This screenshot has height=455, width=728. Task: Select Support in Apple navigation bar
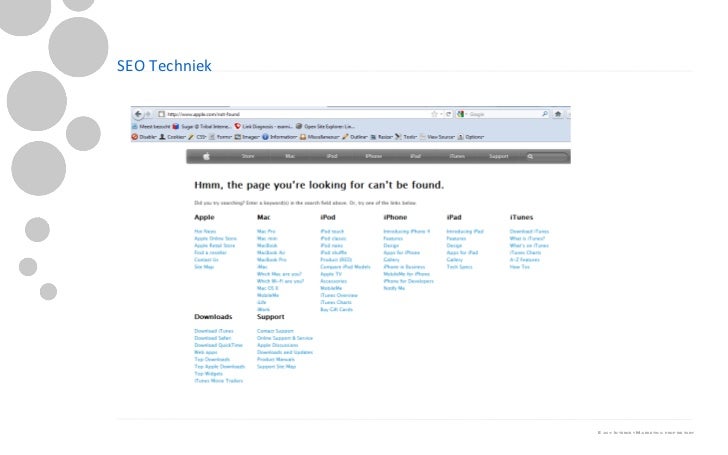pos(499,156)
